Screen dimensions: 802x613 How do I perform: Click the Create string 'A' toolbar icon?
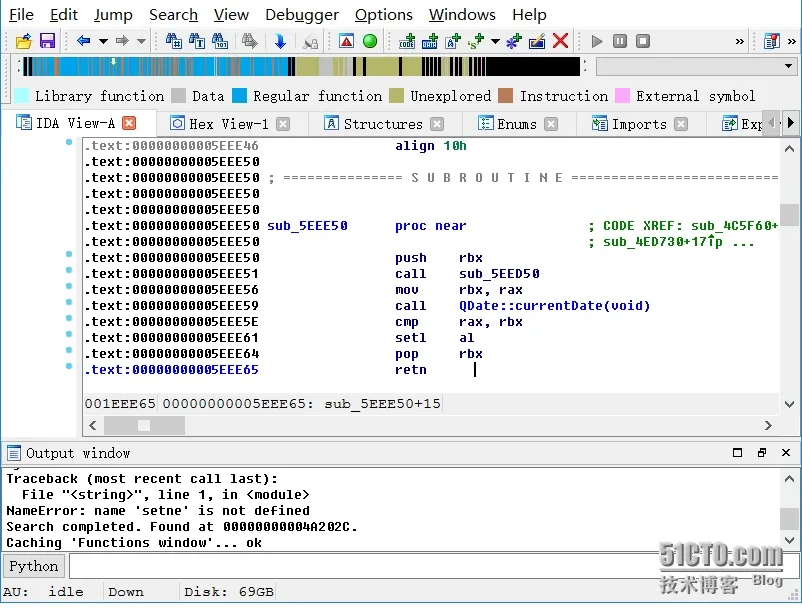pos(453,41)
